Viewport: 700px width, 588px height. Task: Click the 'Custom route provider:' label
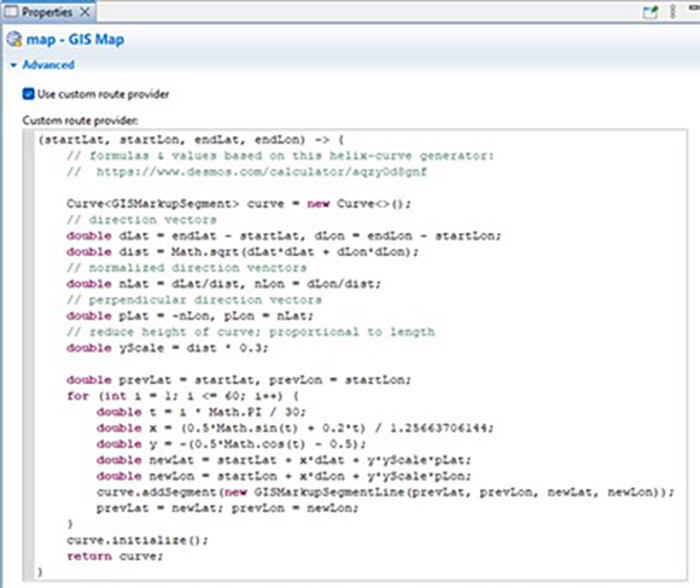(80, 121)
